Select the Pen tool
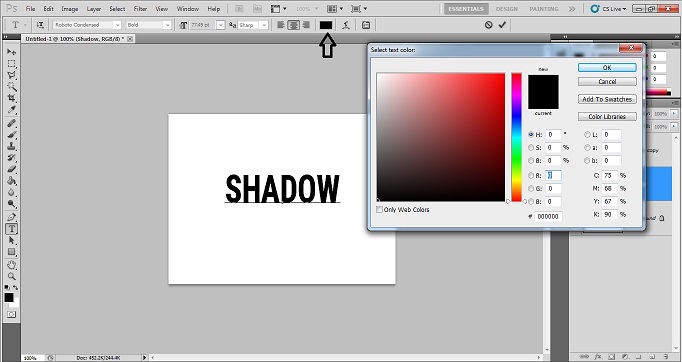 click(x=11, y=217)
